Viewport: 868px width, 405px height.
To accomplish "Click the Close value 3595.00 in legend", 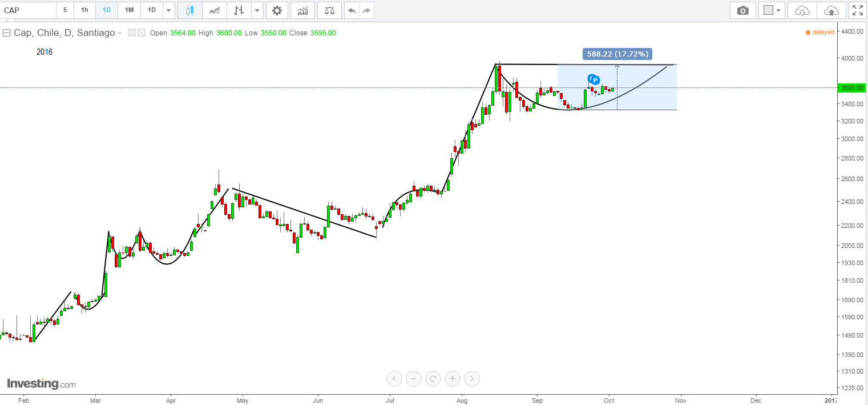I will coord(323,33).
